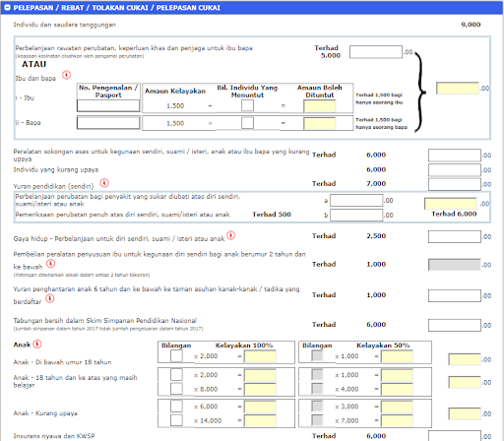The height and width of the screenshot is (441, 504).
Task: Click Amaun Boleh Dituntut field for Bapa
Action: click(x=320, y=123)
